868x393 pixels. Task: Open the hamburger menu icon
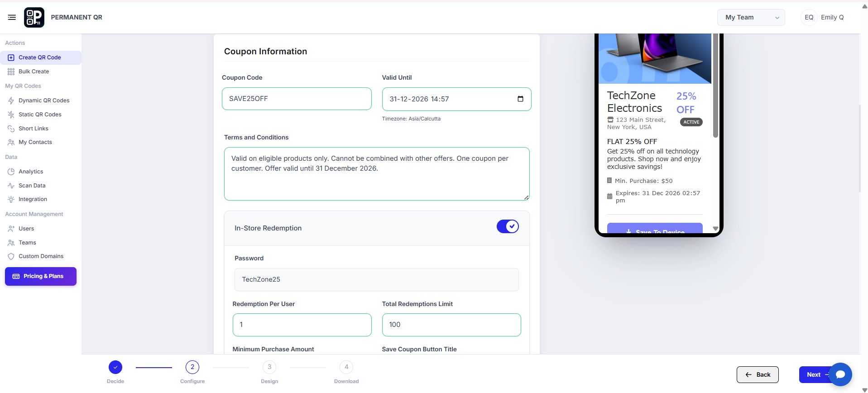click(12, 17)
